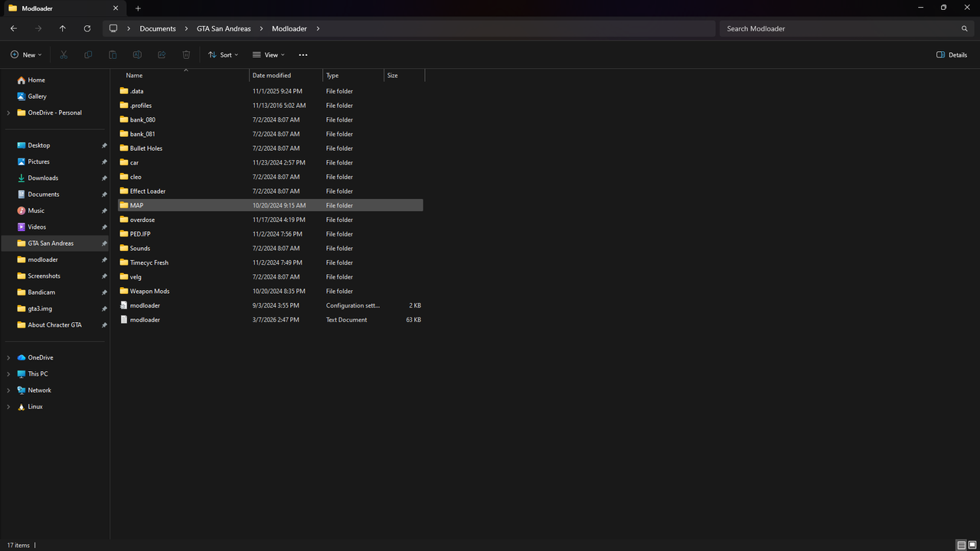Click the Copy toolbar icon
This screenshot has width=980, height=551.
coord(88,55)
